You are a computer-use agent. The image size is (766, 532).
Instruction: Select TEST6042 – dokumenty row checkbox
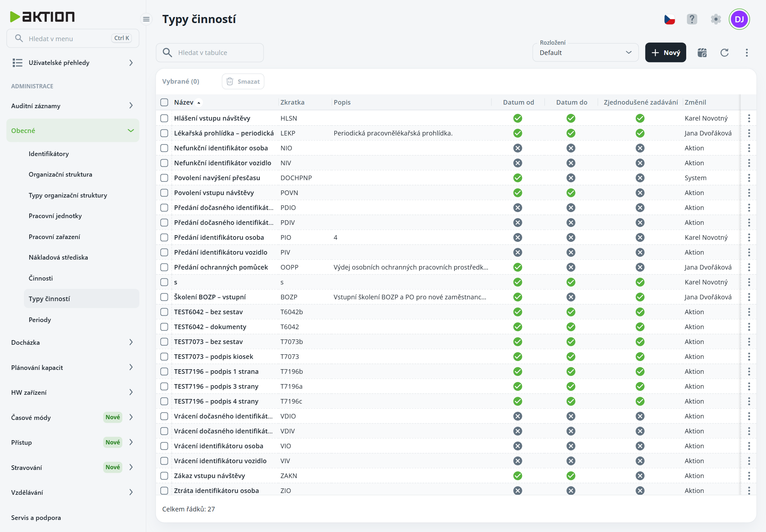pos(164,327)
